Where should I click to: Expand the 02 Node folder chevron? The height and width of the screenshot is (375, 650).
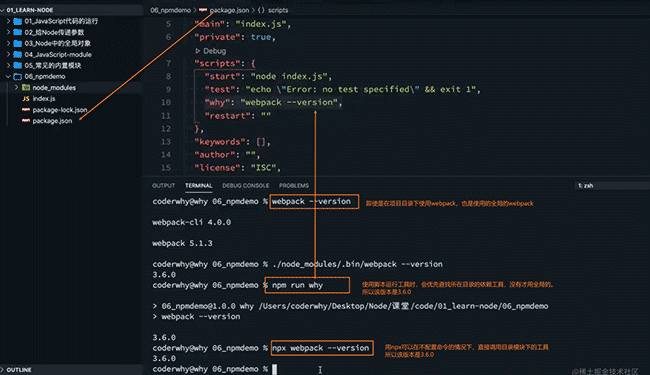pyautogui.click(x=8, y=32)
